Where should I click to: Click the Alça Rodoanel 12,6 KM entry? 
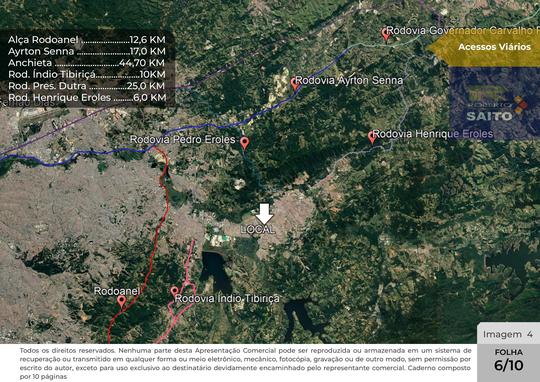[87, 40]
